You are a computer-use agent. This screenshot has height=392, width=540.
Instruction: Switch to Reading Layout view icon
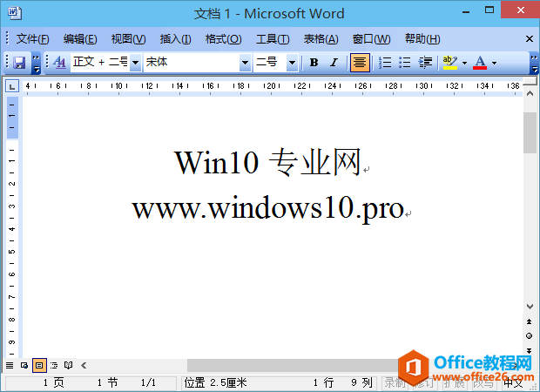click(69, 366)
